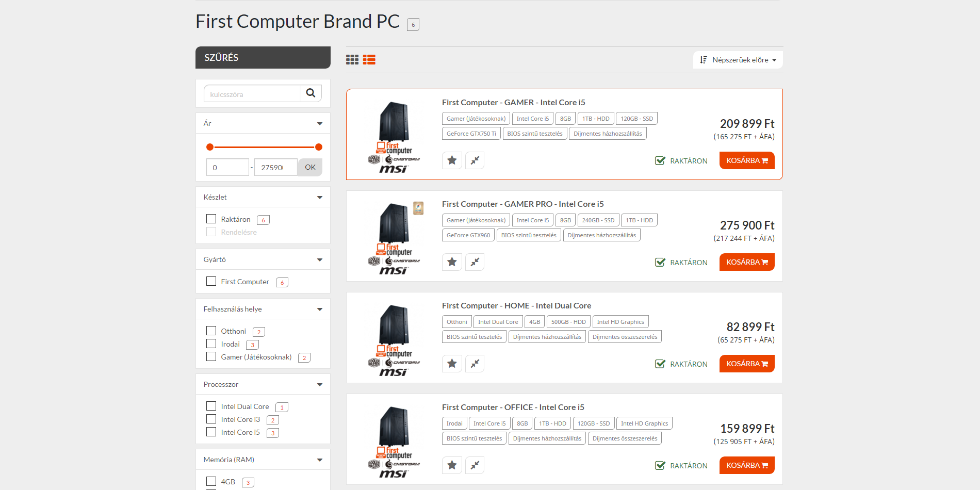Image resolution: width=980 pixels, height=490 pixels.
Task: Focus the kulcsszóra keyword search field
Action: tap(252, 93)
